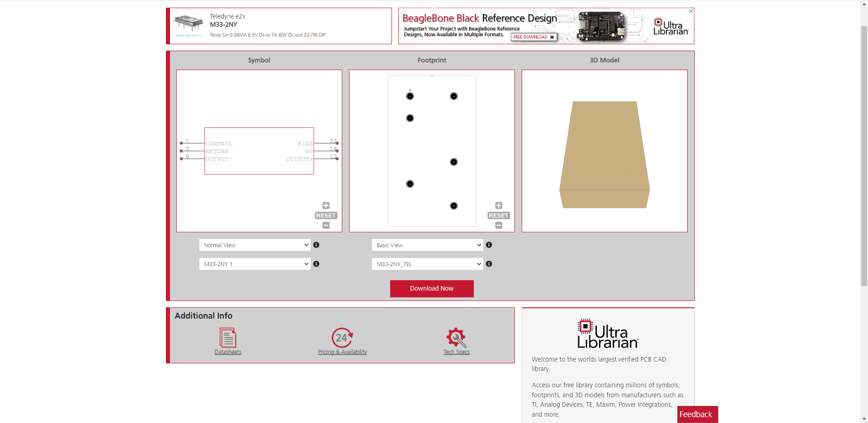The width and height of the screenshot is (868, 423).
Task: Open the M33-2NY_TEL footprint dropdown
Action: (x=428, y=264)
